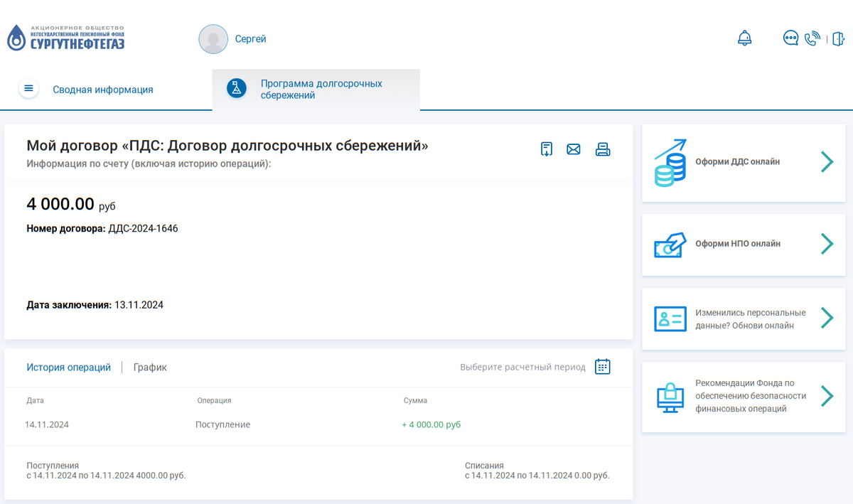Send contract info via the envelope icon
This screenshot has width=853, height=504.
574,149
